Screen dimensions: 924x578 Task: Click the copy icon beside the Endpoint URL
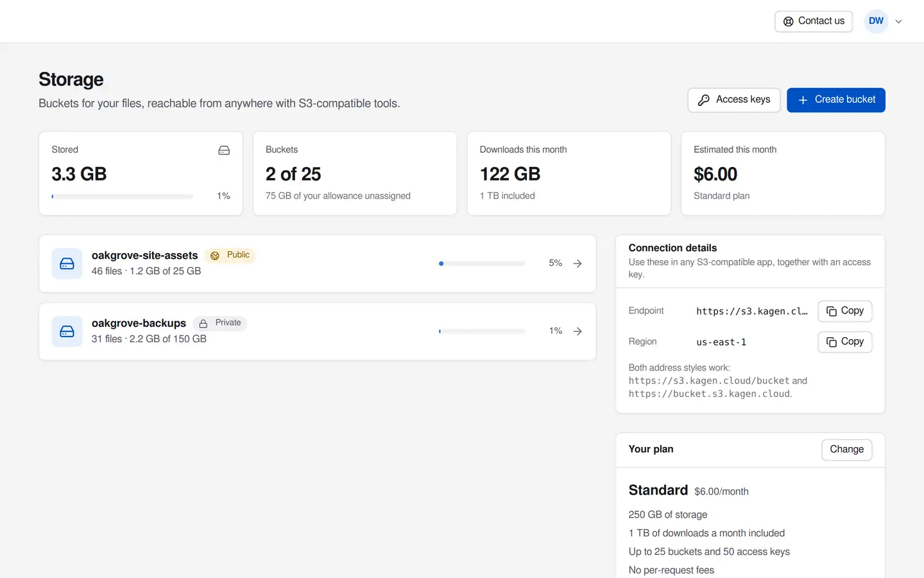[832, 311]
